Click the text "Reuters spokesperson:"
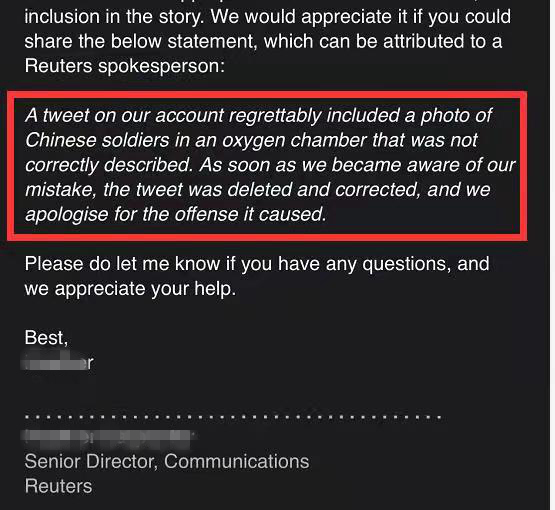This screenshot has width=555, height=510. click(125, 66)
